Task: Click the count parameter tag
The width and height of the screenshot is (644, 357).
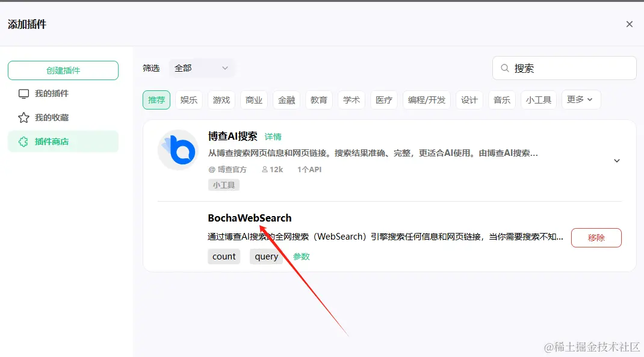Action: point(224,256)
